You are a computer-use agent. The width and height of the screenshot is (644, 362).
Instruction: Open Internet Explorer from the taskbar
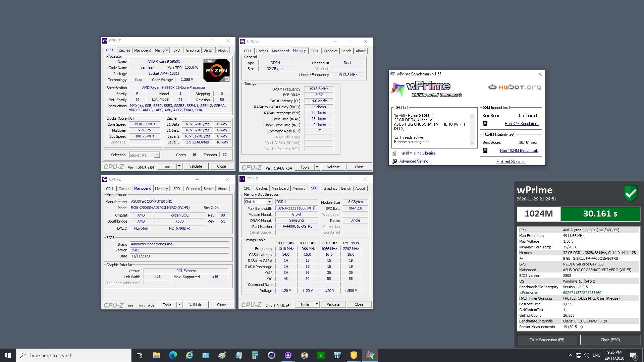(x=189, y=355)
